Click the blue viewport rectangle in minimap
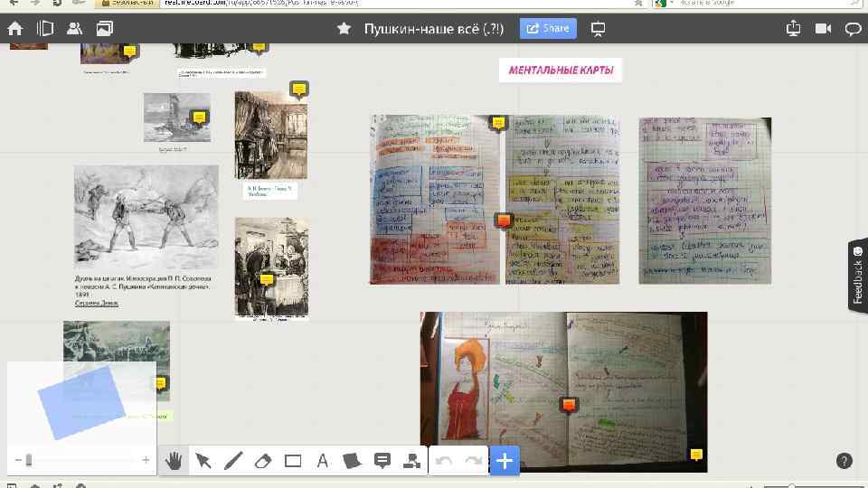This screenshot has height=488, width=868. [x=81, y=402]
